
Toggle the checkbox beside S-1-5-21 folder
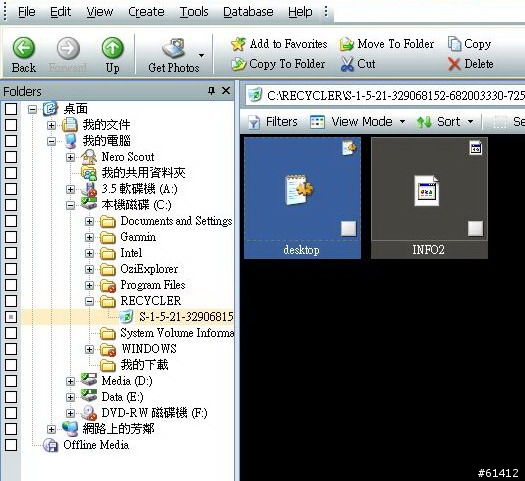[x=11, y=317]
